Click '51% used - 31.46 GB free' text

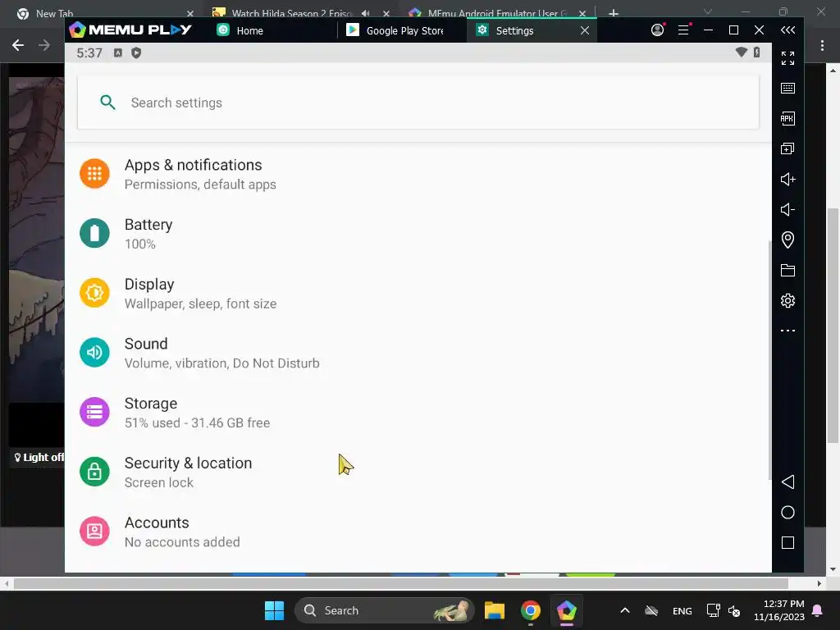pos(197,422)
